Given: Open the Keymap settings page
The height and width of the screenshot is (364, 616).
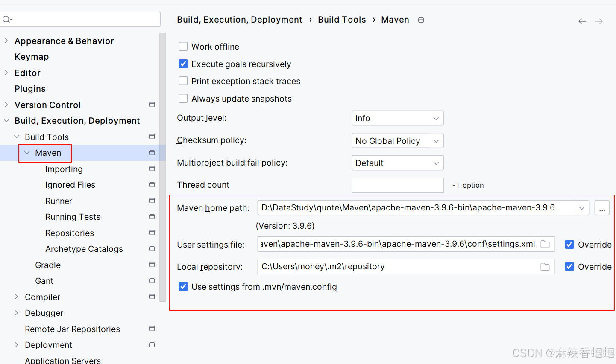Looking at the screenshot, I should coord(32,57).
